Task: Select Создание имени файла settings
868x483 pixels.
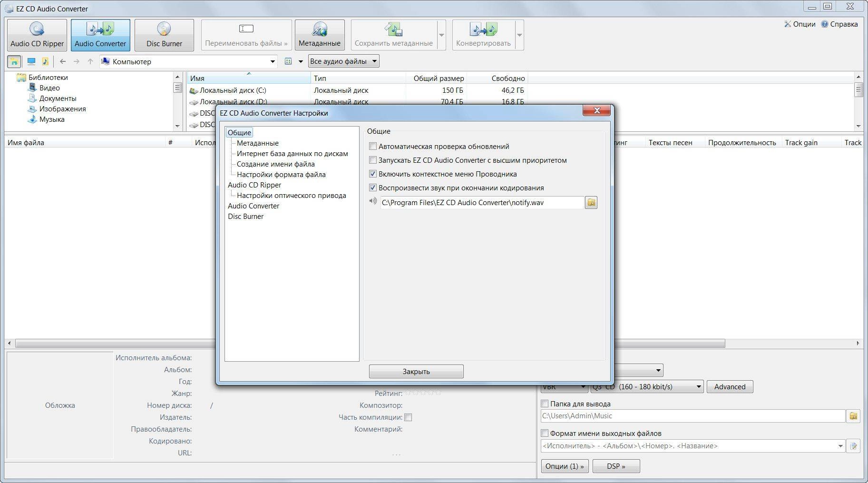Action: click(276, 164)
